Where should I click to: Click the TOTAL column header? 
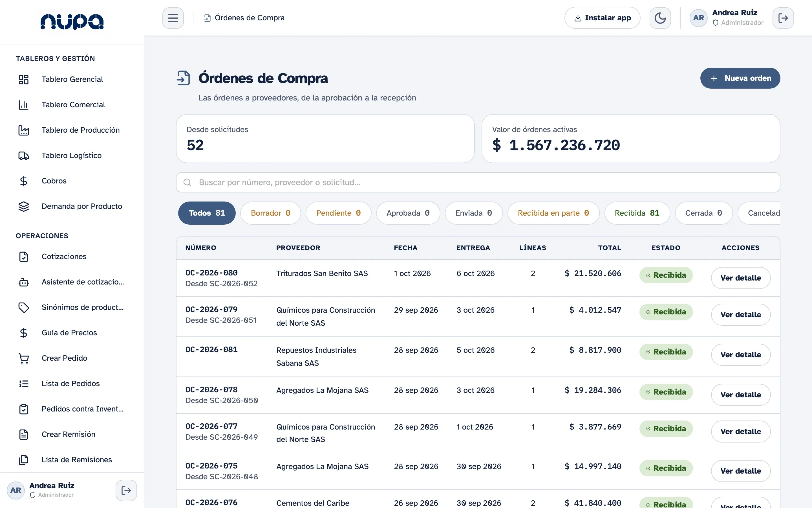click(x=609, y=248)
